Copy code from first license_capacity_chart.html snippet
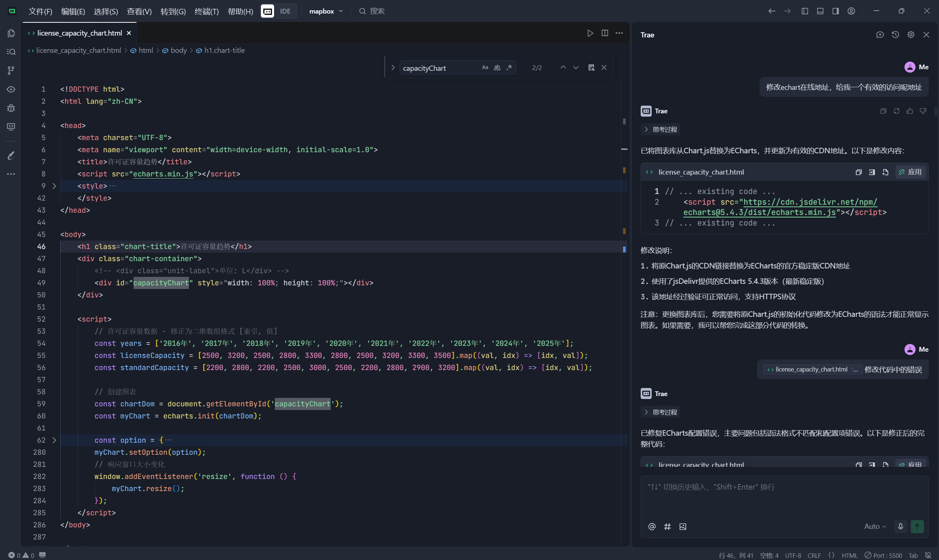Image resolution: width=939 pixels, height=560 pixels. (x=858, y=172)
